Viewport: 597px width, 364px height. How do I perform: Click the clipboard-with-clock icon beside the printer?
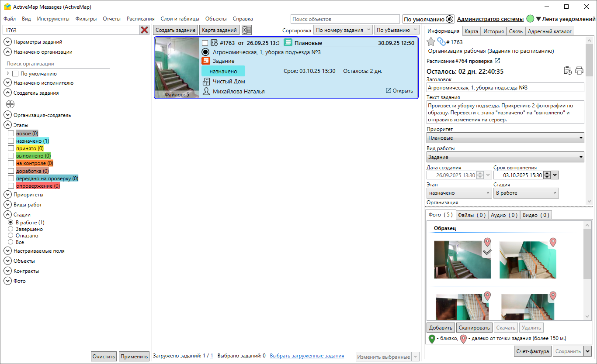(x=568, y=71)
